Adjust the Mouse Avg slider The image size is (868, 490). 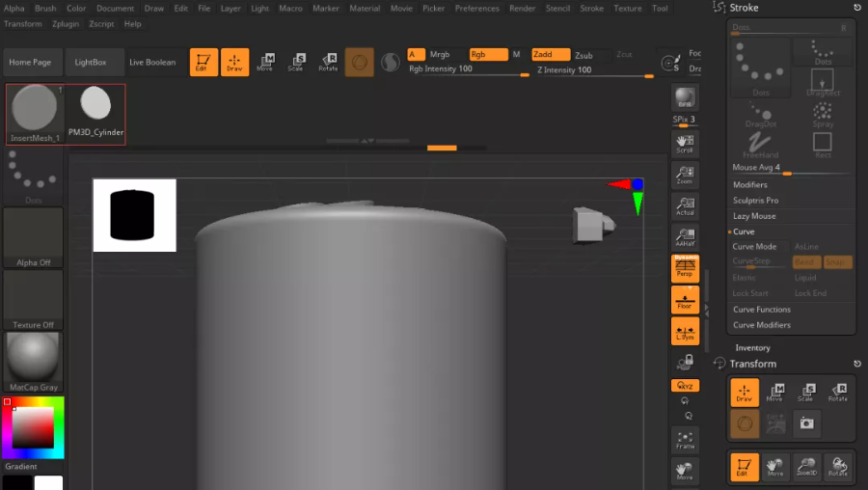pyautogui.click(x=791, y=168)
